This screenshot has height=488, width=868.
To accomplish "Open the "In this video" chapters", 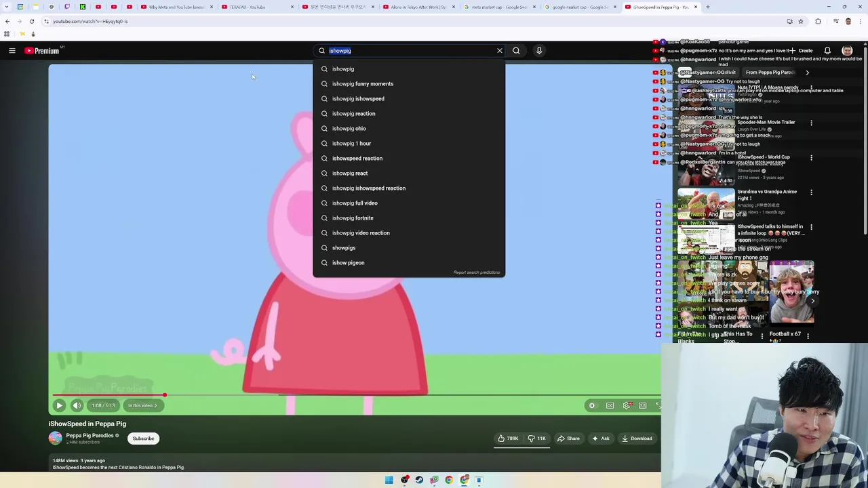I will pyautogui.click(x=143, y=405).
